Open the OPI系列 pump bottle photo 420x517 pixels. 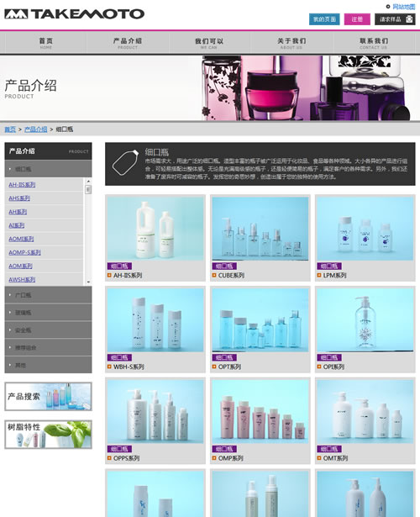click(x=365, y=319)
